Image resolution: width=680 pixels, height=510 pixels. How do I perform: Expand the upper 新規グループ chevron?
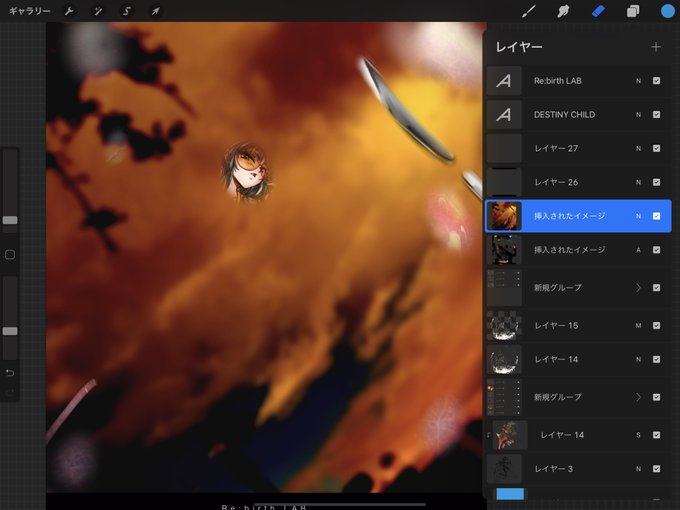coord(638,288)
